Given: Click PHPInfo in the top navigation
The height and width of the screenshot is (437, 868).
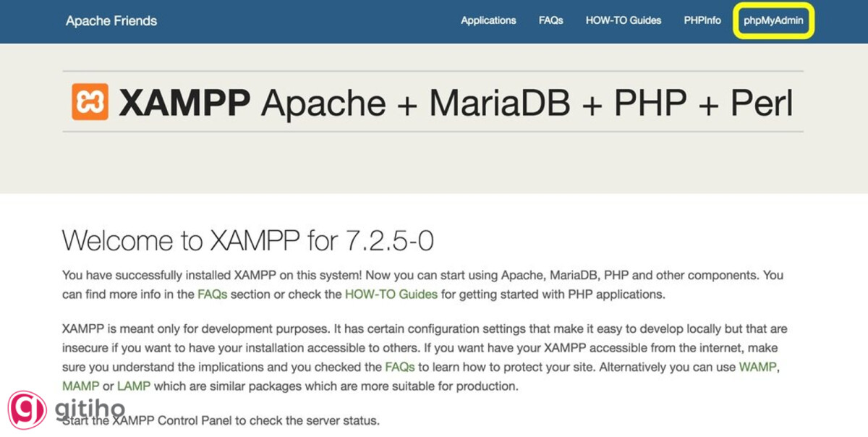Looking at the screenshot, I should tap(702, 20).
